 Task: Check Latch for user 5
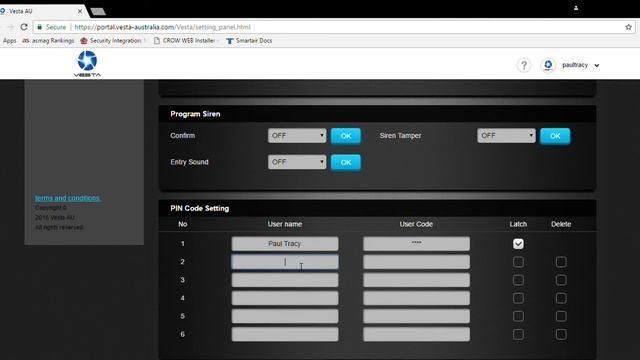coord(518,316)
